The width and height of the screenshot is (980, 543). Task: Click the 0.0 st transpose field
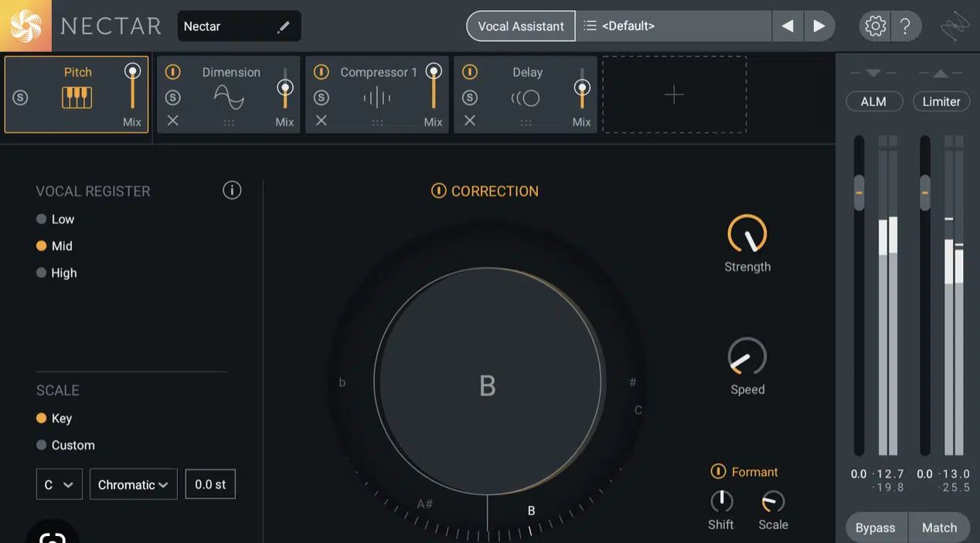click(210, 484)
